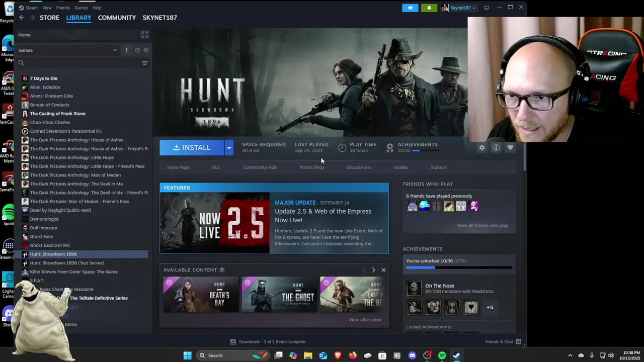The height and width of the screenshot is (362, 644).
Task: Click the unlocked 10/36 achievements progress bar
Action: click(459, 267)
